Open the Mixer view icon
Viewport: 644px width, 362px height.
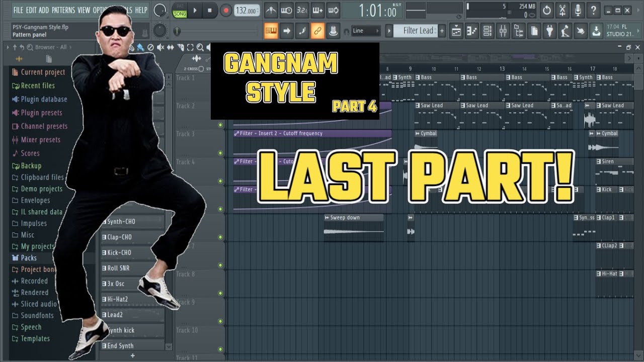[503, 31]
